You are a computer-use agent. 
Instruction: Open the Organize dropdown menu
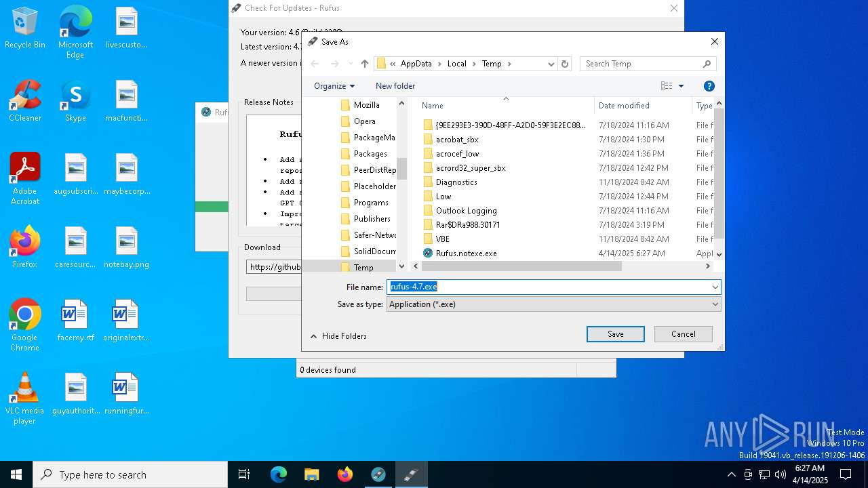pyautogui.click(x=334, y=86)
